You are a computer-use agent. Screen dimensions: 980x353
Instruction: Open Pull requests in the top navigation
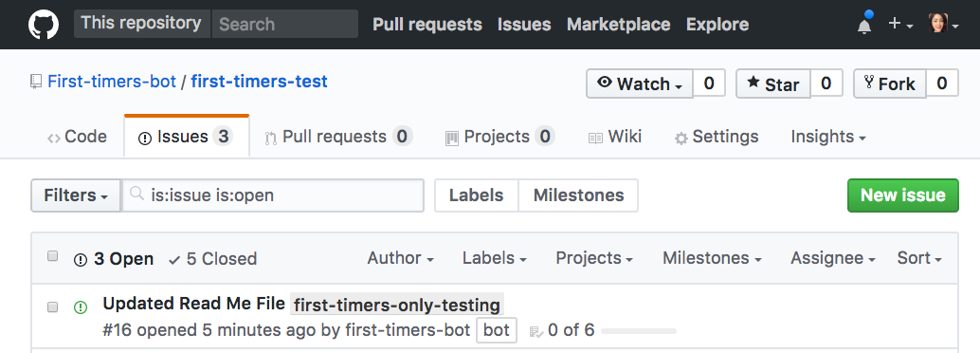pyautogui.click(x=427, y=25)
